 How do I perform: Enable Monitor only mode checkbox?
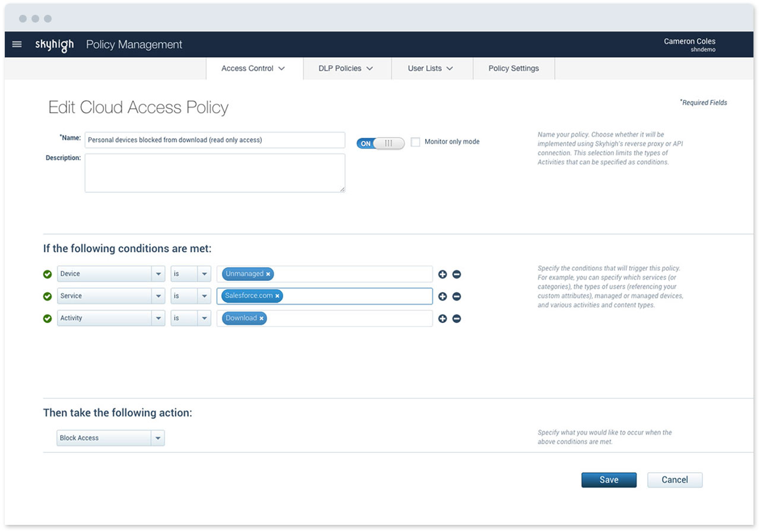click(x=415, y=142)
